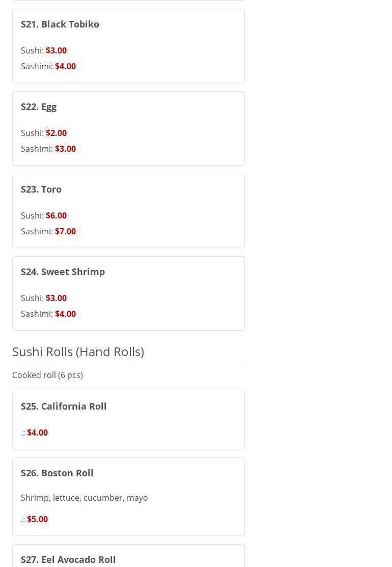
Task: Open the S21. Black Tobiko menu item
Action: (x=60, y=24)
